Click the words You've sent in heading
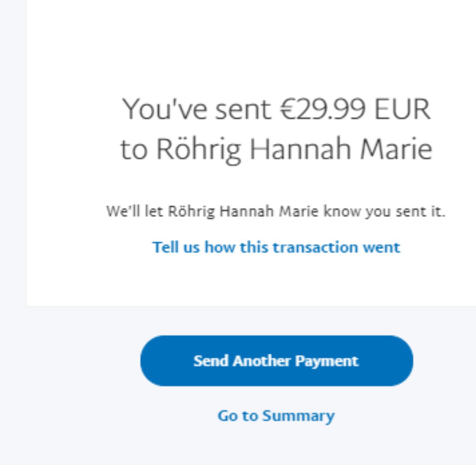Image resolution: width=476 pixels, height=465 pixels. [197, 109]
